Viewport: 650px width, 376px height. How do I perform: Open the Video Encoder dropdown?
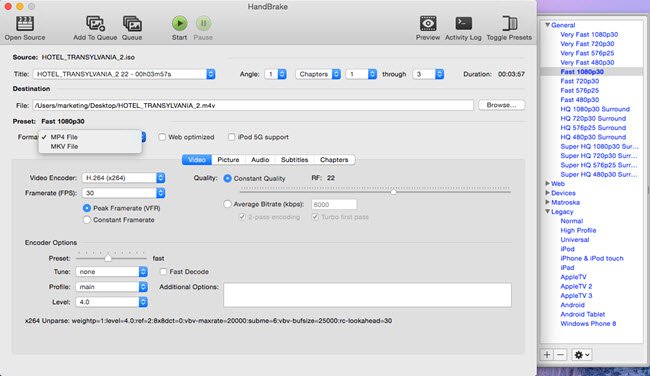(x=124, y=178)
